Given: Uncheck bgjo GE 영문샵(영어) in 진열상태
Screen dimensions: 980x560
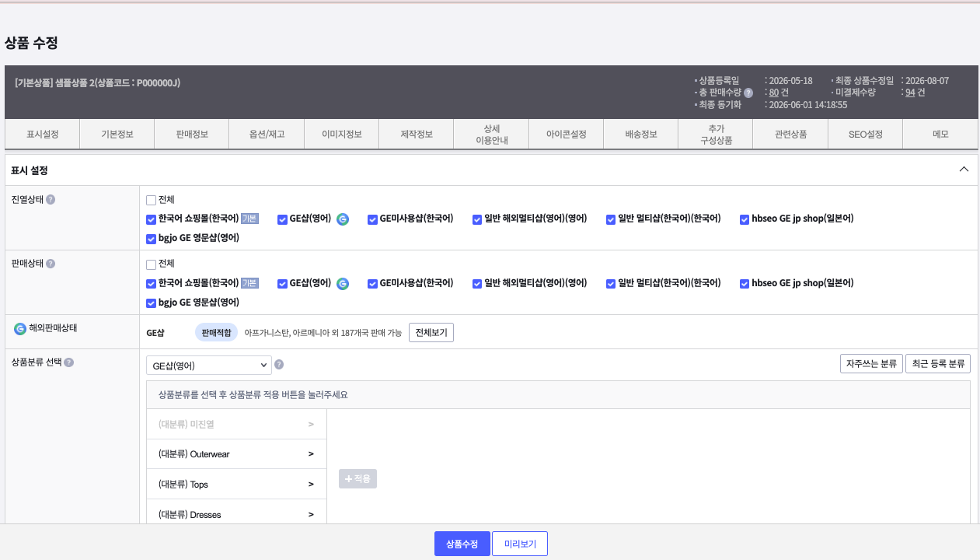Looking at the screenshot, I should click(152, 238).
